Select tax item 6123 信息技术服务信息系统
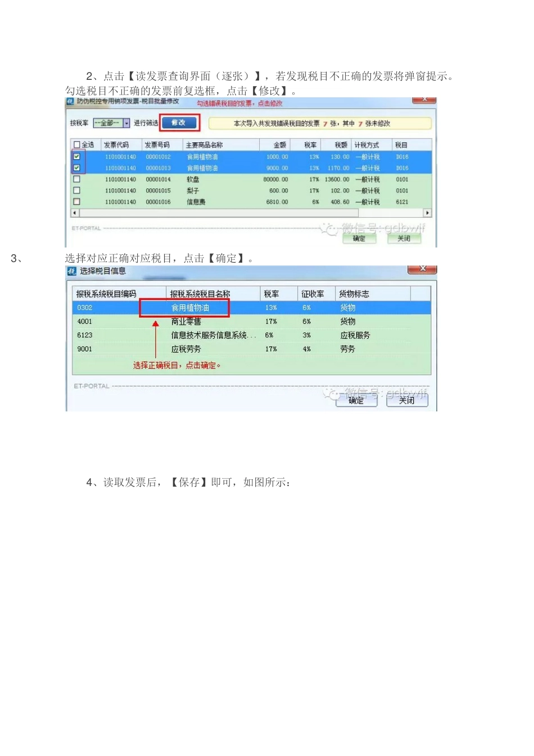Image resolution: width=534 pixels, height=756 pixels. (251, 335)
